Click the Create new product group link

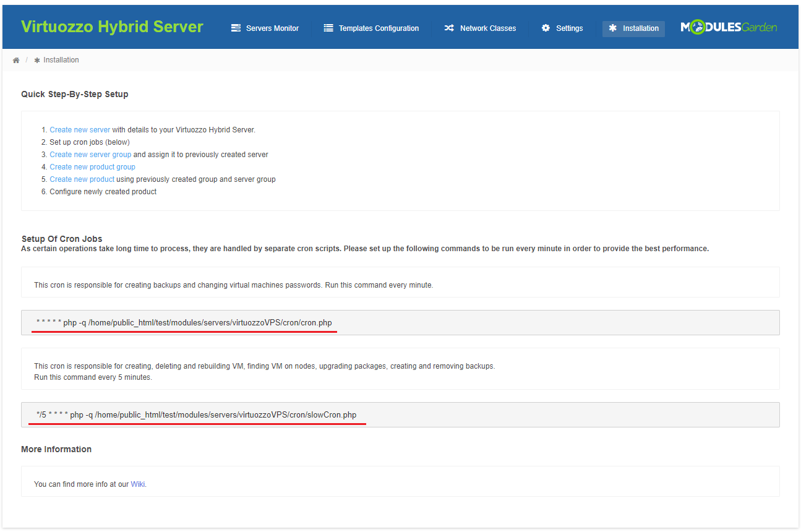(x=92, y=167)
